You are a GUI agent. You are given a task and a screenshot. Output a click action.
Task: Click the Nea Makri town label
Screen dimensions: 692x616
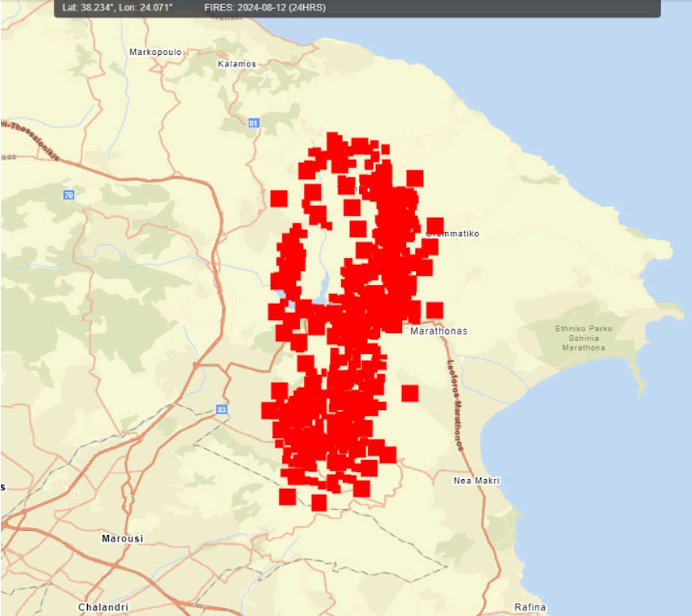[x=476, y=480]
